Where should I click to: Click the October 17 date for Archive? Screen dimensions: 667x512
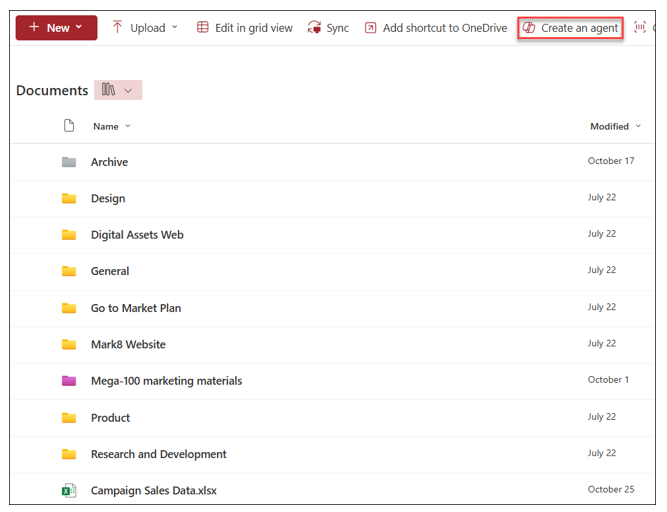[611, 161]
